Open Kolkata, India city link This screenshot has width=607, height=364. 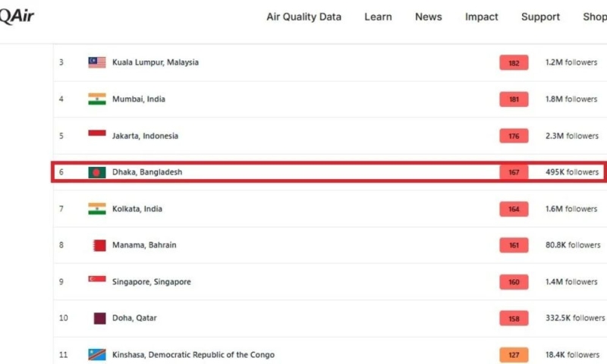point(137,209)
